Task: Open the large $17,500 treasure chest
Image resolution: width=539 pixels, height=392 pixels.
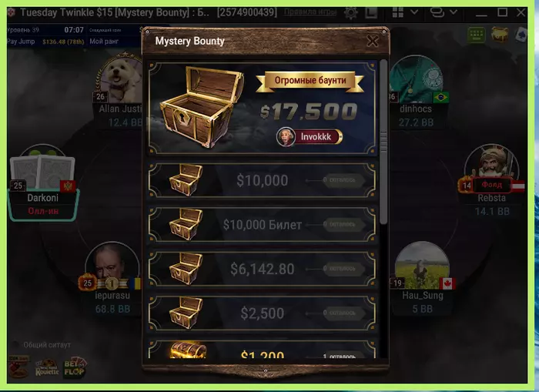Action: 202,107
